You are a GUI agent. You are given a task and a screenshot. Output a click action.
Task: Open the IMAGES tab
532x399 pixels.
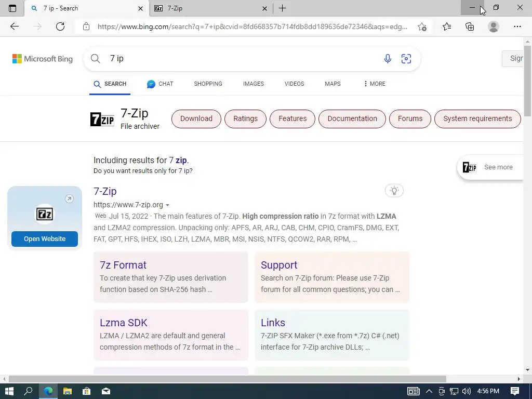[253, 84]
